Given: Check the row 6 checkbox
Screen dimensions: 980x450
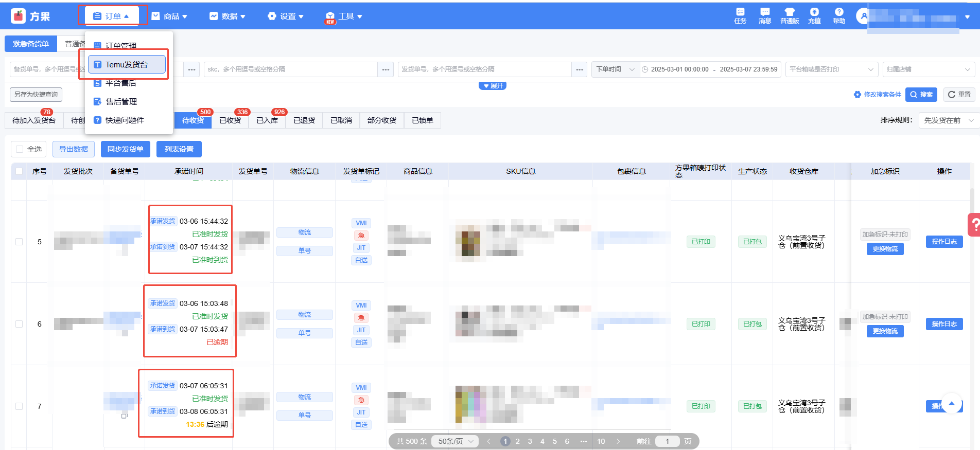Looking at the screenshot, I should click(x=19, y=324).
